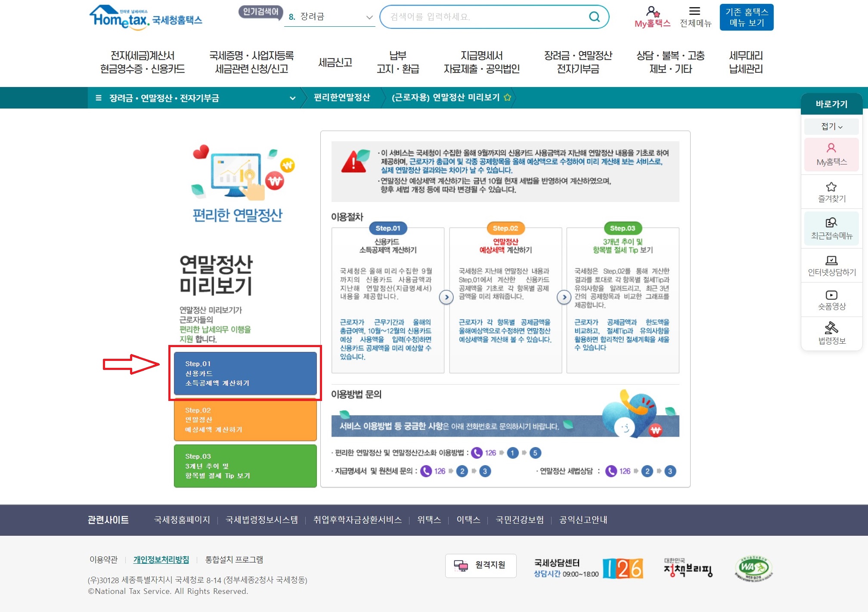Screen dimensions: 868x612
Task: Open 전체메뉴 hamburger icon
Action: tap(694, 12)
